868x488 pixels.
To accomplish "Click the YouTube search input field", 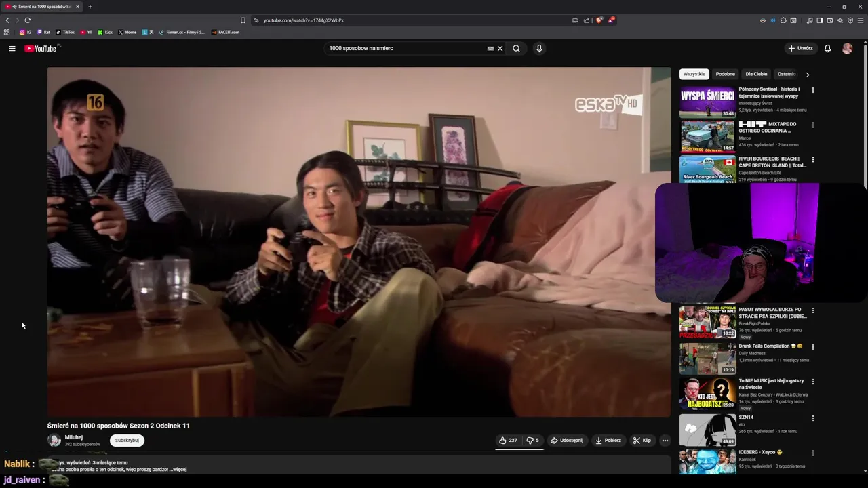I will (x=406, y=48).
